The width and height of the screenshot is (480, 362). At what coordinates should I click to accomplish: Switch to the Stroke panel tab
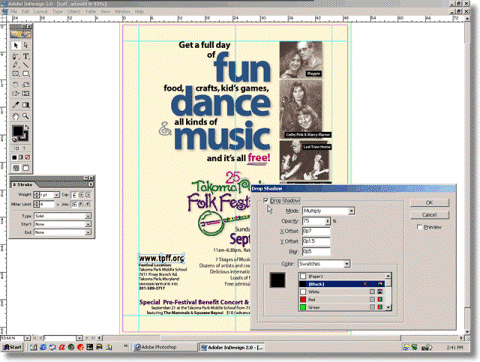tap(23, 184)
